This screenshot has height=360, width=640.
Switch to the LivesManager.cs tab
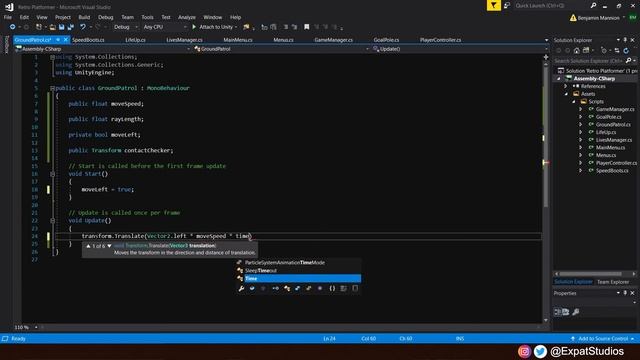[184, 40]
